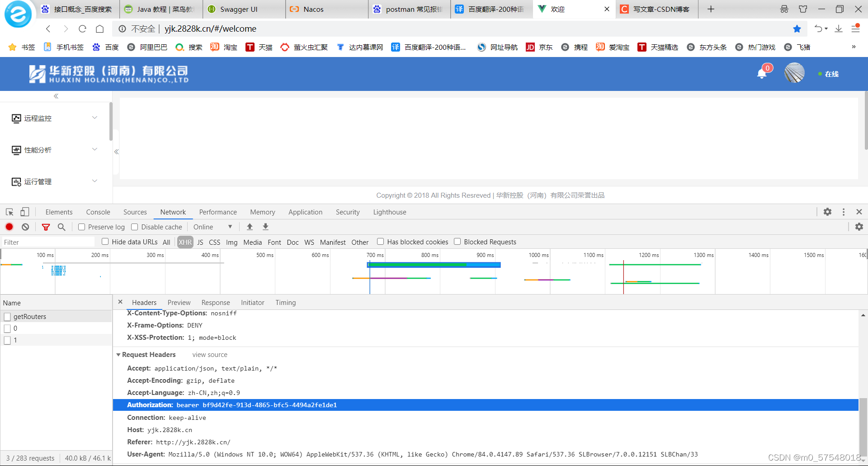This screenshot has width=868, height=466.
Task: Open network search magnifier icon
Action: coord(61,227)
